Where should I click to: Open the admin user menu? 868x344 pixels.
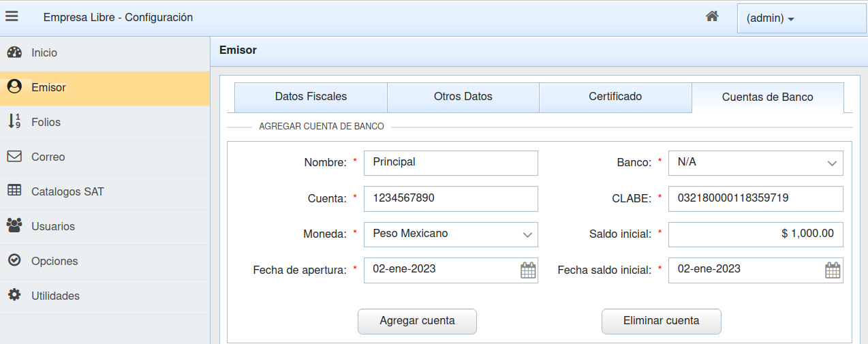pos(770,18)
